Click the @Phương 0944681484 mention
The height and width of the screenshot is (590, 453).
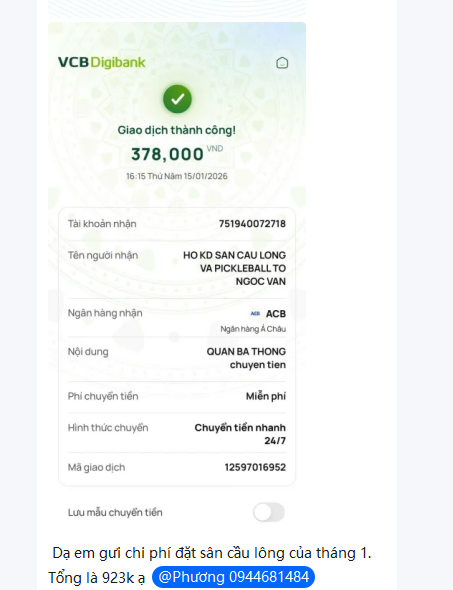coord(233,577)
